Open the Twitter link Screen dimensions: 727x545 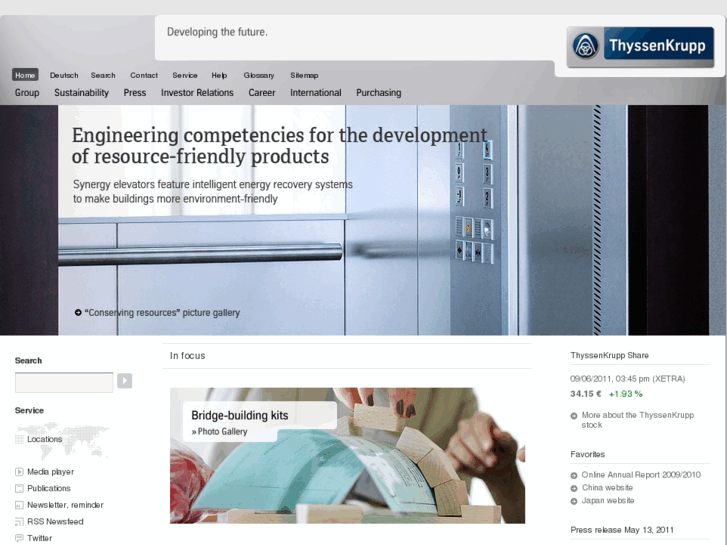point(39,538)
